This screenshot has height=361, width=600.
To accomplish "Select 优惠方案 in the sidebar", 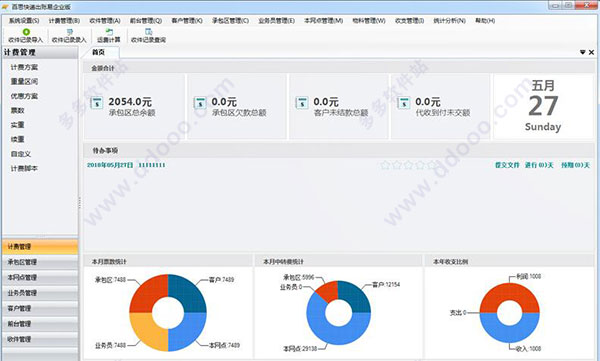I will click(24, 96).
